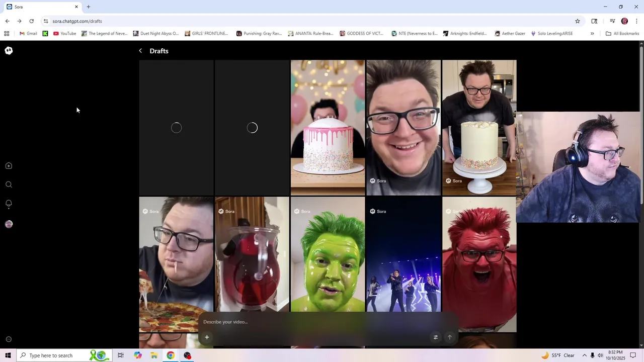Open the volume icon in the system tray
Image resolution: width=644 pixels, height=362 pixels.
pyautogui.click(x=600, y=355)
